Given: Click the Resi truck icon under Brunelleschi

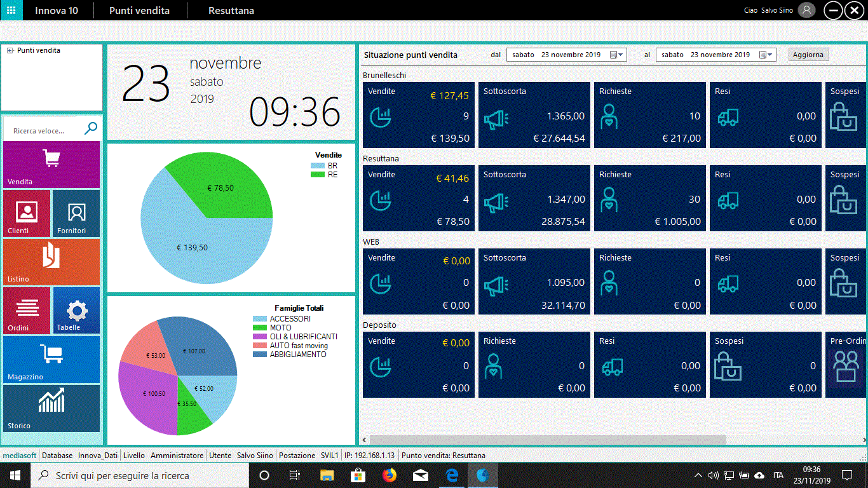Looking at the screenshot, I should click(728, 118).
